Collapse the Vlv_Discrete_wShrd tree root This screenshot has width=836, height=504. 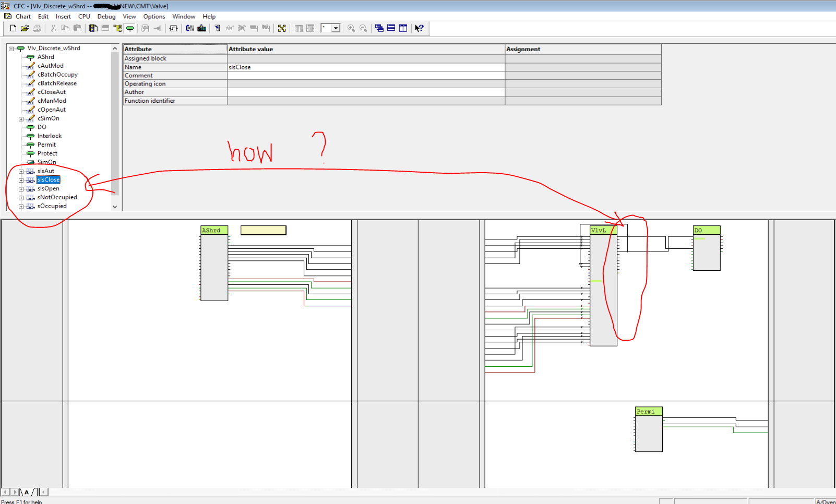coord(11,49)
